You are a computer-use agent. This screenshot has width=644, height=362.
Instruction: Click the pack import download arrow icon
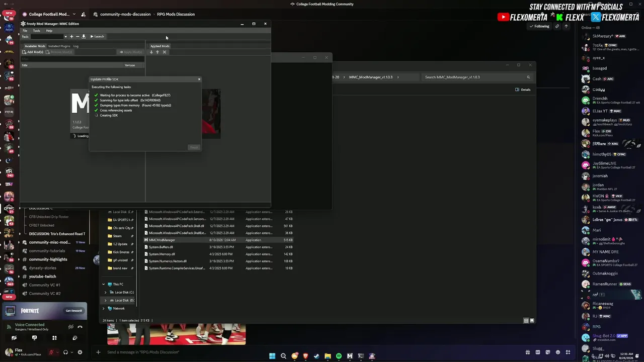click(x=84, y=36)
